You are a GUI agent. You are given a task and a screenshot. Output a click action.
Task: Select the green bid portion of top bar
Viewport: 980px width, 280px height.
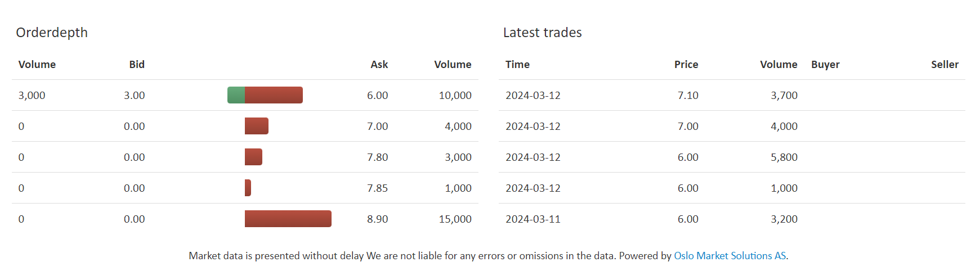click(236, 95)
